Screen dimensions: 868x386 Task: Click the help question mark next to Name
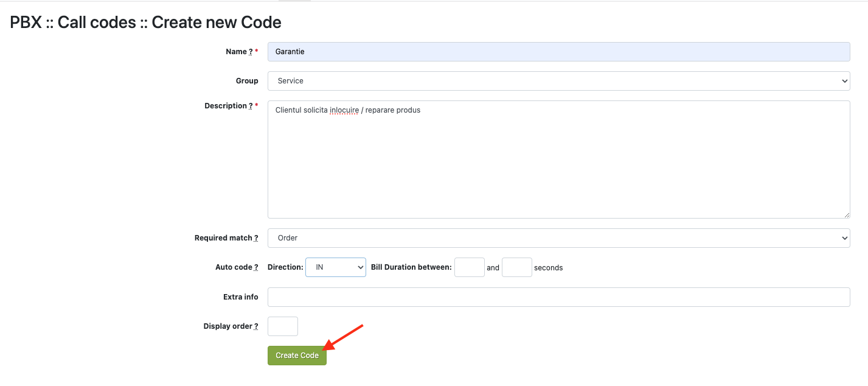point(251,52)
